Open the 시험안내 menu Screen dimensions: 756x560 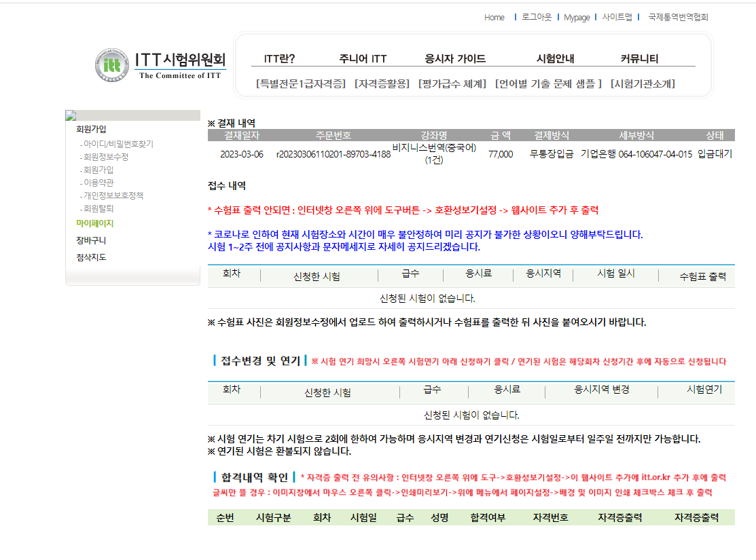tap(555, 59)
